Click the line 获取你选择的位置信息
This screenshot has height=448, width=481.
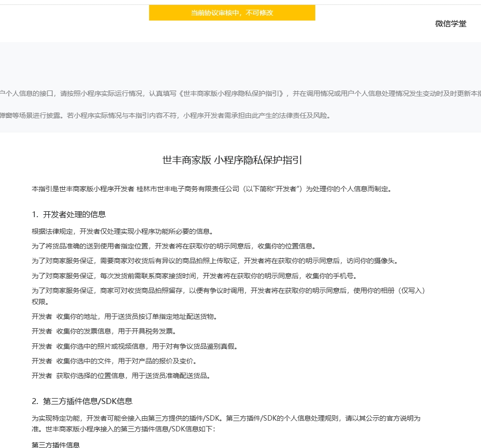[121, 376]
